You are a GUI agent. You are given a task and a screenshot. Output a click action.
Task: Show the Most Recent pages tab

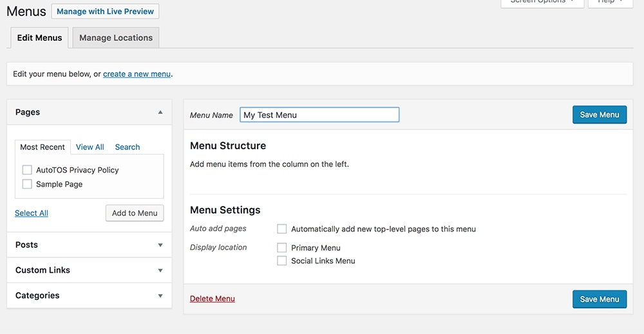(43, 147)
